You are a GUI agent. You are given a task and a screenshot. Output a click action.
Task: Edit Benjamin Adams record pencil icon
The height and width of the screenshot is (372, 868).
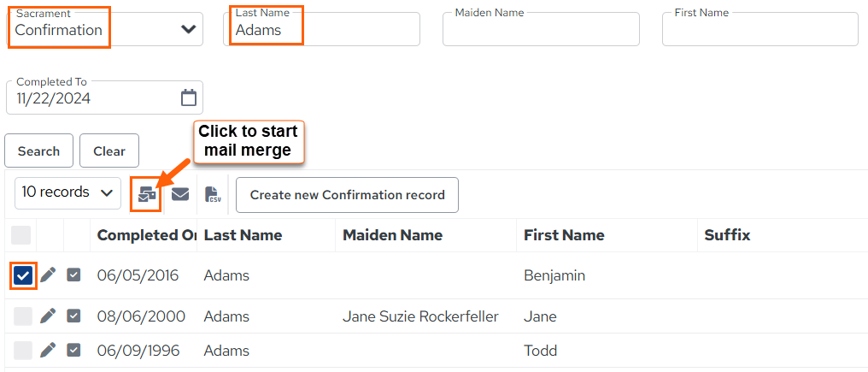tap(48, 275)
